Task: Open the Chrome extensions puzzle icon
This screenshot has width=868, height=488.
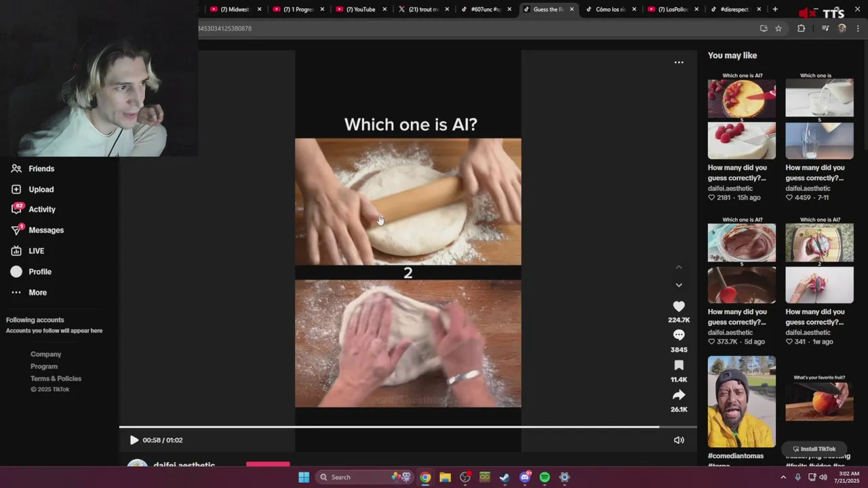Action: point(801,28)
